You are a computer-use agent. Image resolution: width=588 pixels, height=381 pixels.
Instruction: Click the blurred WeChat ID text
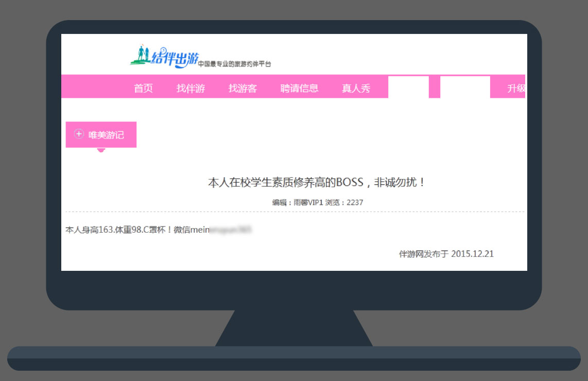[231, 230]
